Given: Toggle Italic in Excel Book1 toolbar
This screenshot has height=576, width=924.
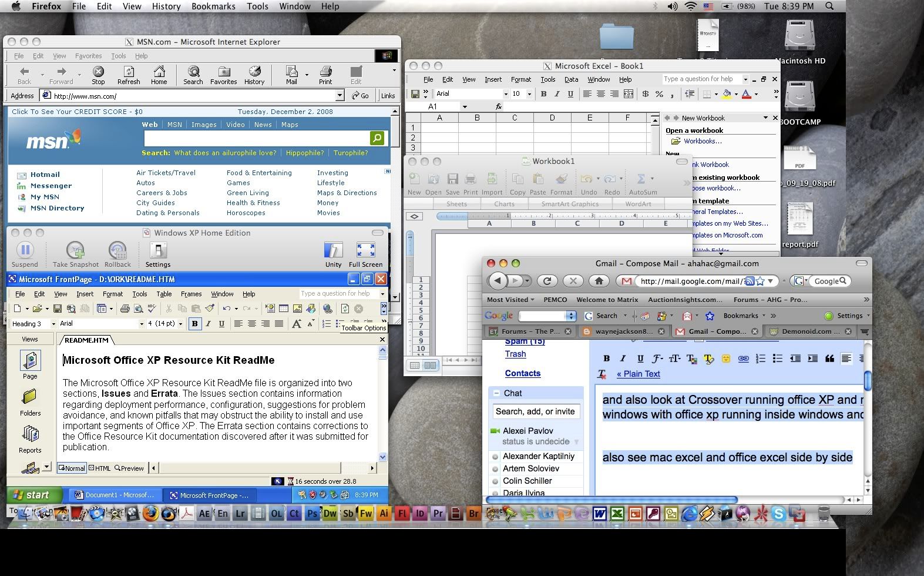Looking at the screenshot, I should pyautogui.click(x=557, y=94).
